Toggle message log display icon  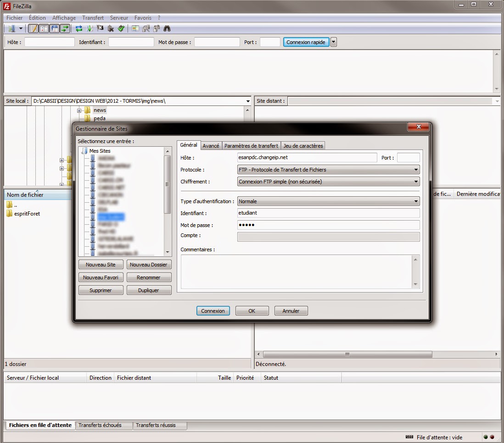[34, 28]
